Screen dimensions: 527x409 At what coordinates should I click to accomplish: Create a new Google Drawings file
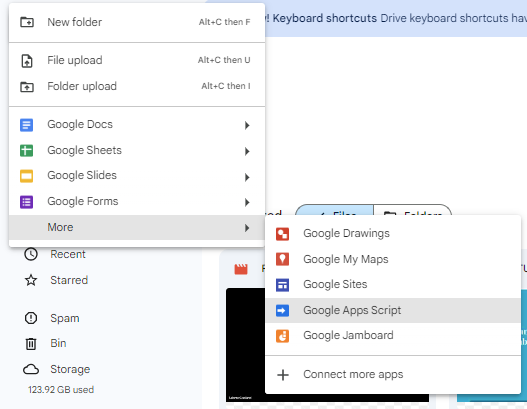point(393,234)
